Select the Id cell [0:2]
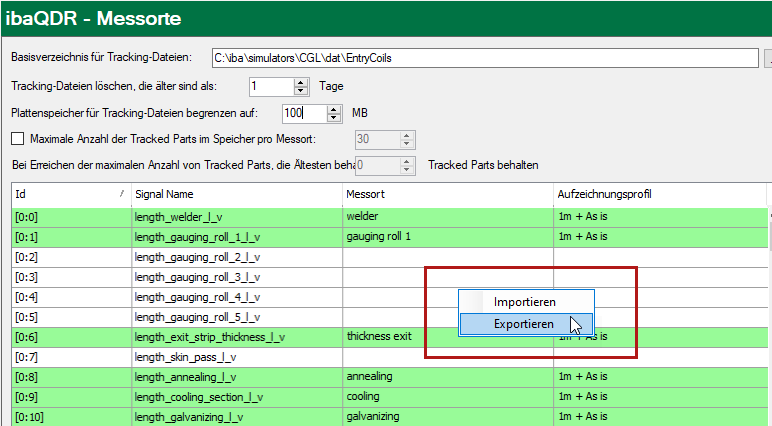Image resolution: width=772 pixels, height=426 pixels. coord(71,258)
